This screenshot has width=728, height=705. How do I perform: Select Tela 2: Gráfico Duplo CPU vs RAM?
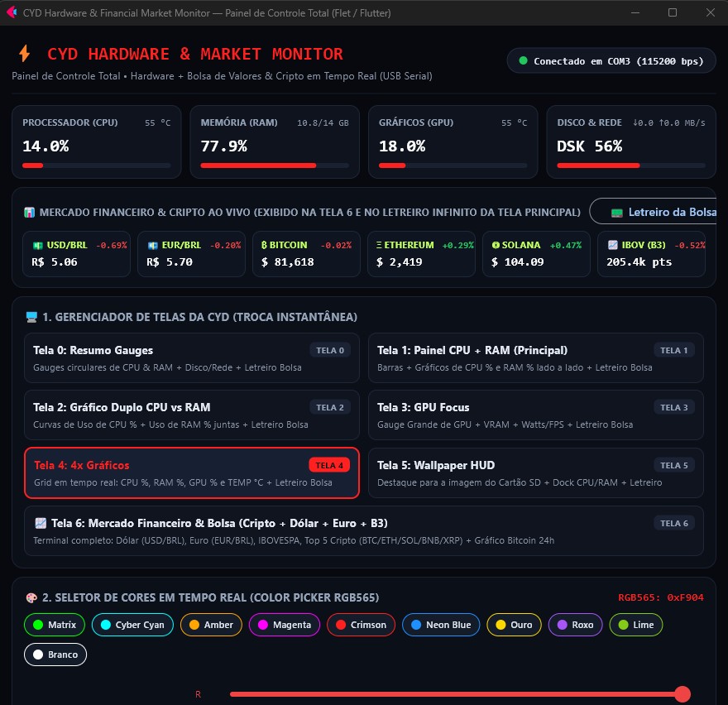(x=192, y=415)
